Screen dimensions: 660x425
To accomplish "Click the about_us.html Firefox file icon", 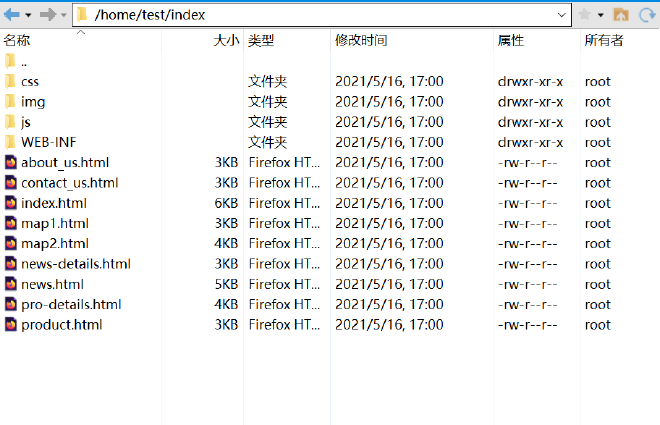I will (11, 162).
